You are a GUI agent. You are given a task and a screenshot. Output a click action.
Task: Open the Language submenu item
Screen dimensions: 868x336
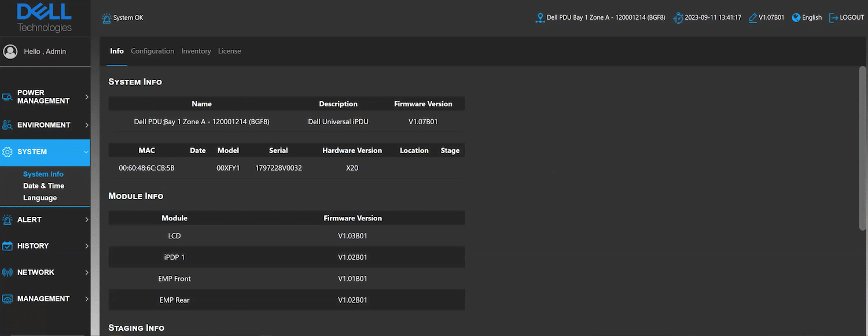point(40,198)
